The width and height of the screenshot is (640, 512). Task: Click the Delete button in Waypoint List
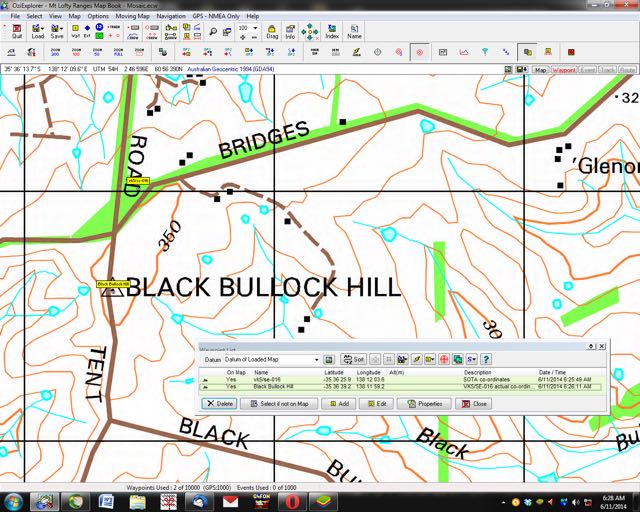pyautogui.click(x=220, y=404)
